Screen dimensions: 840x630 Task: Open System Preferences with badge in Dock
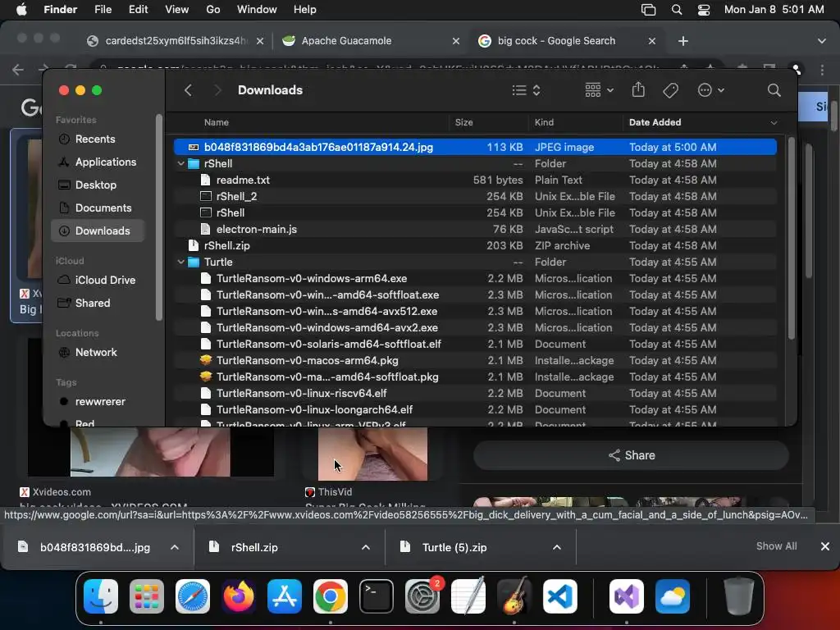tap(422, 596)
